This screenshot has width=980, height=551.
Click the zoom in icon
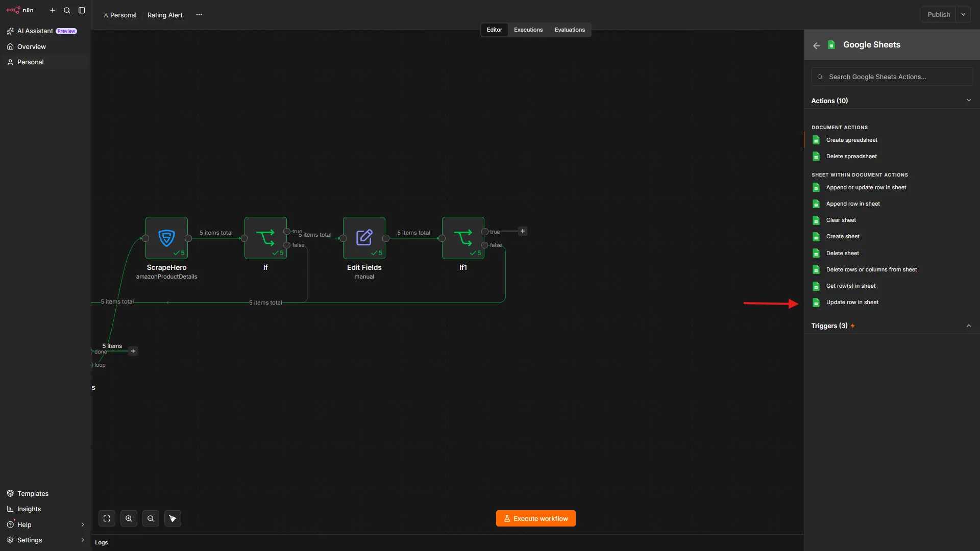[129, 518]
